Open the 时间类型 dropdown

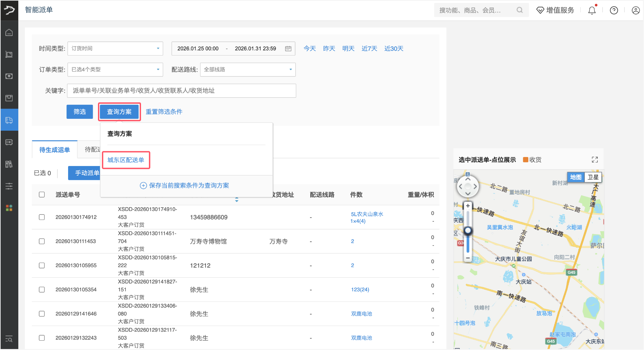pos(115,48)
